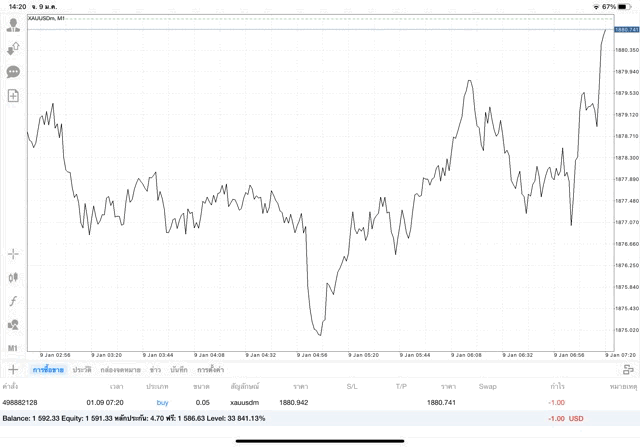This screenshot has height=447, width=640.
Task: Tap the plus icon beside bottom tabs
Action: (13, 370)
